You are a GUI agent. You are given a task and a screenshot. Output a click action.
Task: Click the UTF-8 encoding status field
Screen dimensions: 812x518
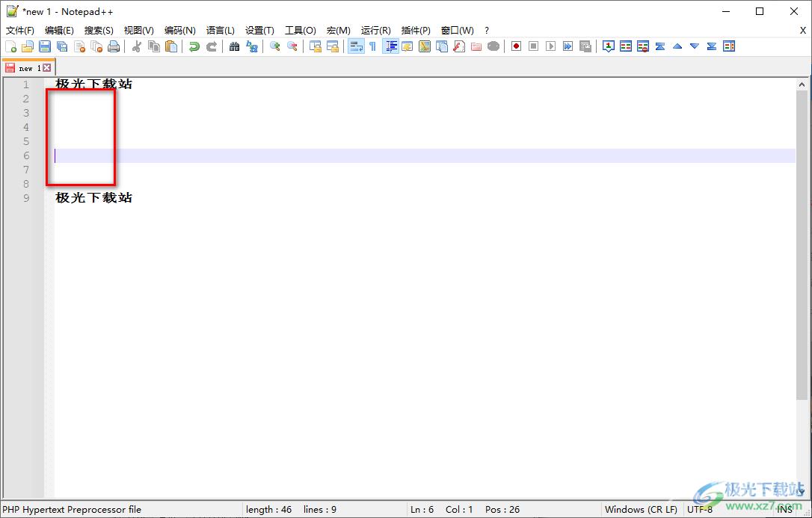(x=700, y=510)
